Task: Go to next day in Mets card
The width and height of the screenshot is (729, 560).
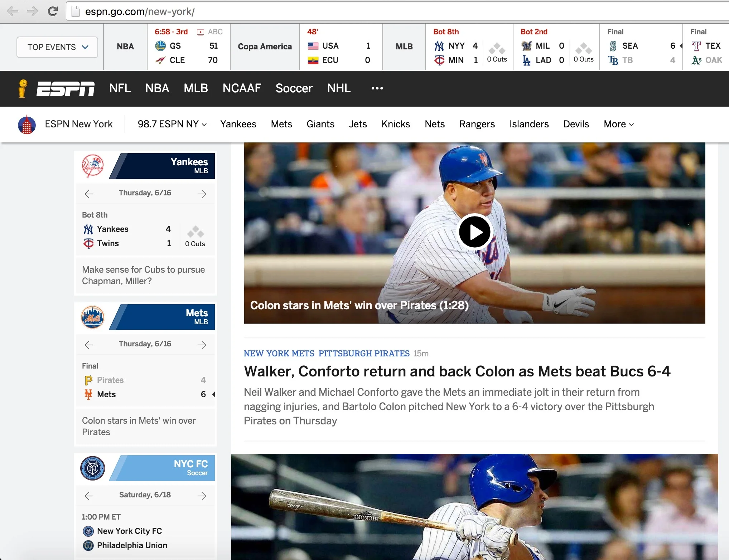Action: coord(202,345)
